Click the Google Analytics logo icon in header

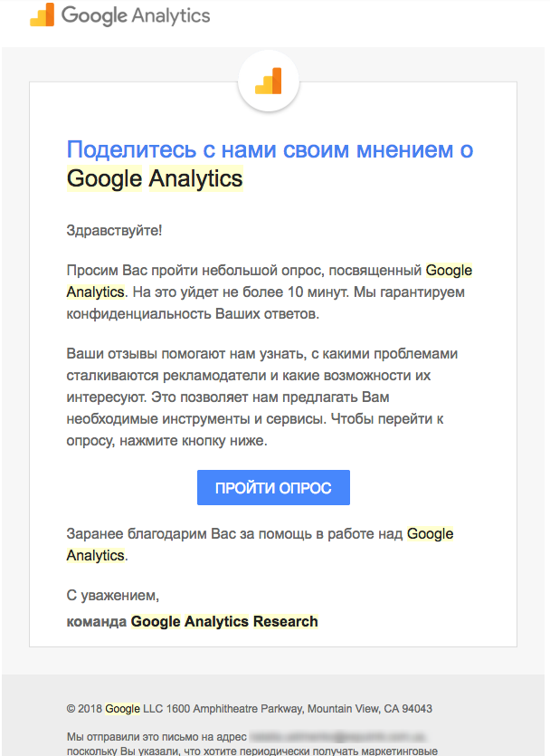(42, 16)
